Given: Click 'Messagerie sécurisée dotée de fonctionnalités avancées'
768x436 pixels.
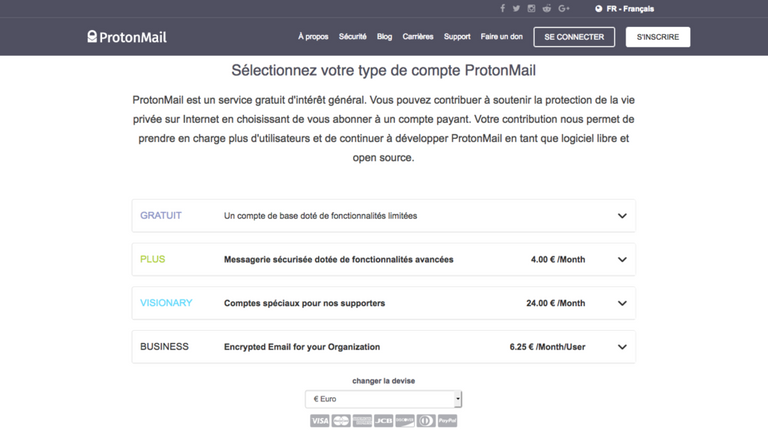Looking at the screenshot, I should click(x=338, y=260).
